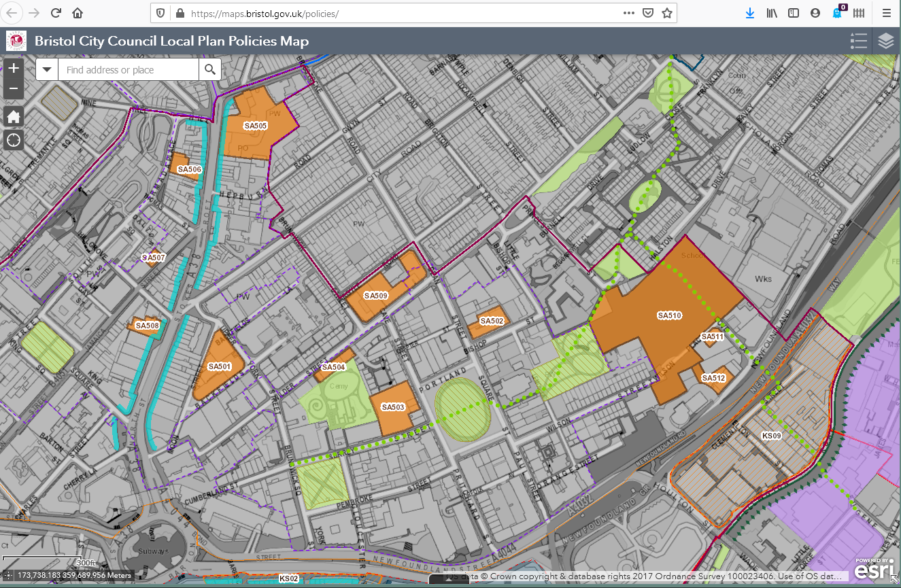Open Firefox downloads panel
This screenshot has height=588, width=901.
point(749,13)
